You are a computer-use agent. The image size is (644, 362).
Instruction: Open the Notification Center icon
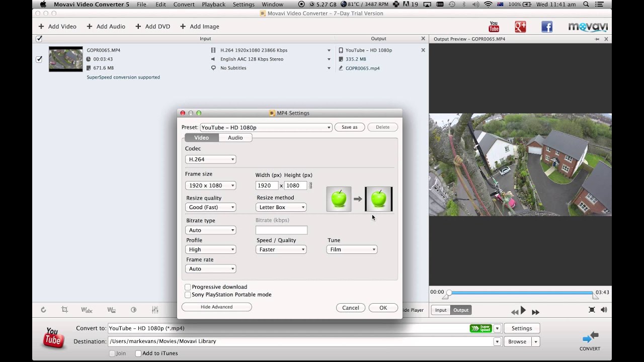coord(599,5)
